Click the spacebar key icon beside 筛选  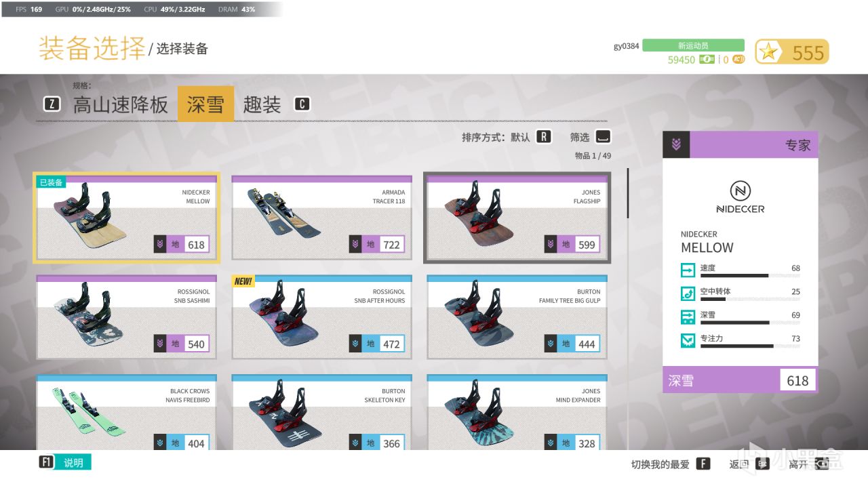(x=603, y=137)
